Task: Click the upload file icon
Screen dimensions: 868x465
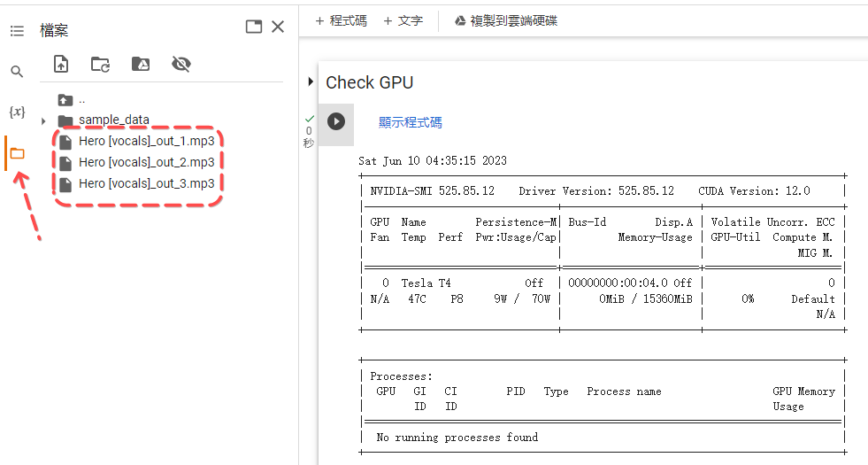Action: [x=61, y=64]
